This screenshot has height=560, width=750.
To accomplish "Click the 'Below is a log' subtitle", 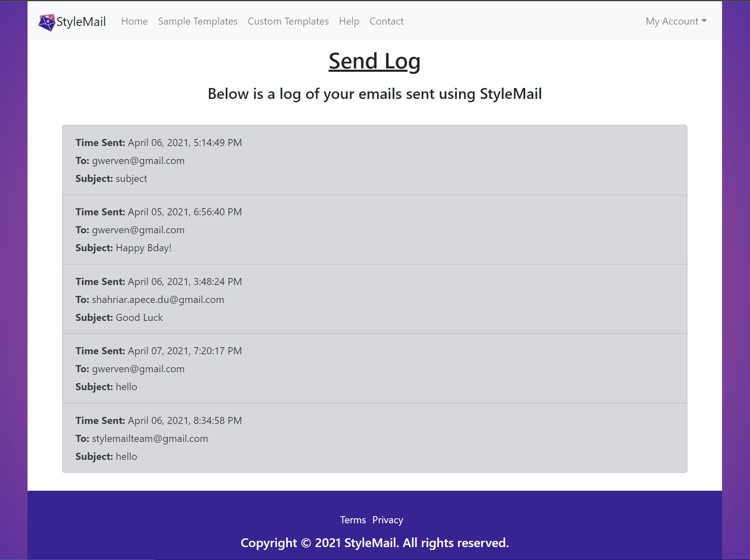I will [x=375, y=94].
